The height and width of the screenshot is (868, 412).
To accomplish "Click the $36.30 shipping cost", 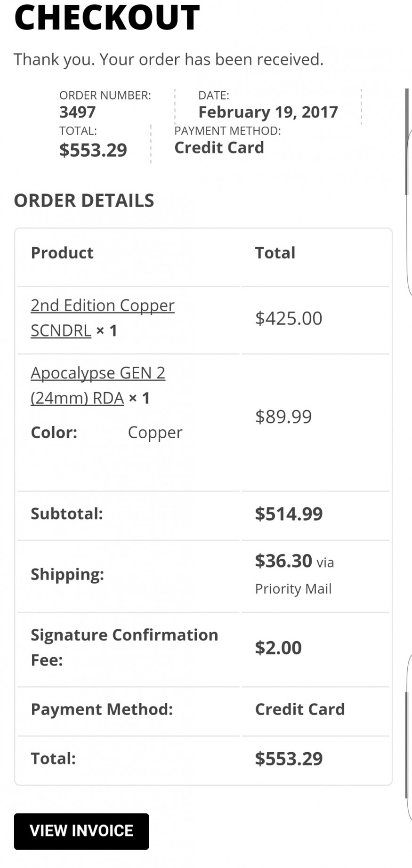I will point(283,561).
